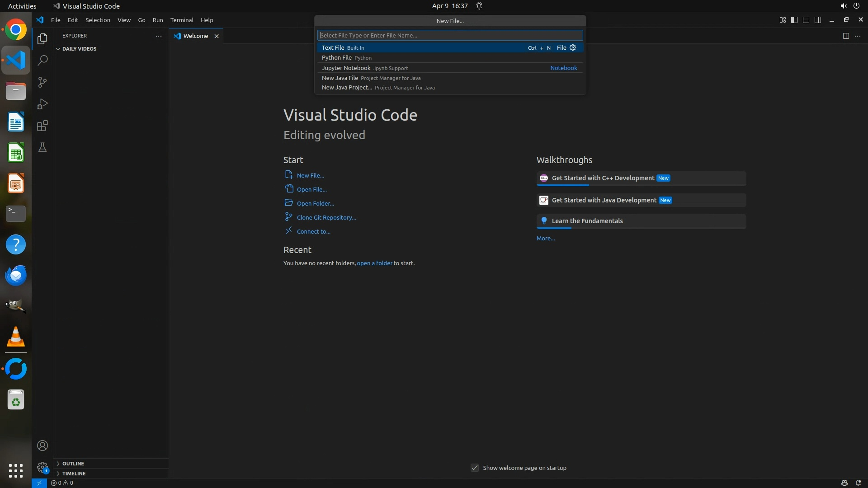Expand the TIMELINE section
The height and width of the screenshot is (488, 868).
pos(74,474)
